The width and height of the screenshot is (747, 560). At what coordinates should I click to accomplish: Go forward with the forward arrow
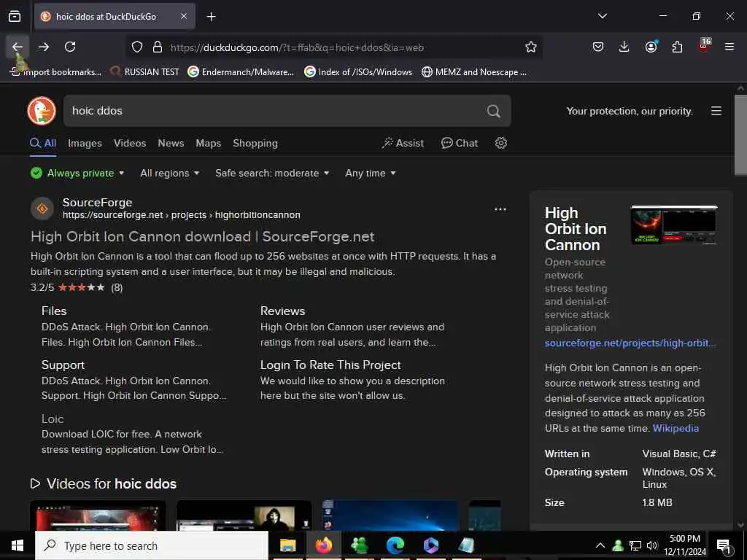click(44, 47)
